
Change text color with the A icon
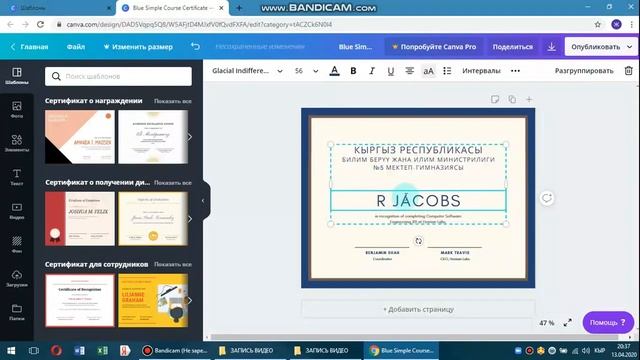coord(334,71)
